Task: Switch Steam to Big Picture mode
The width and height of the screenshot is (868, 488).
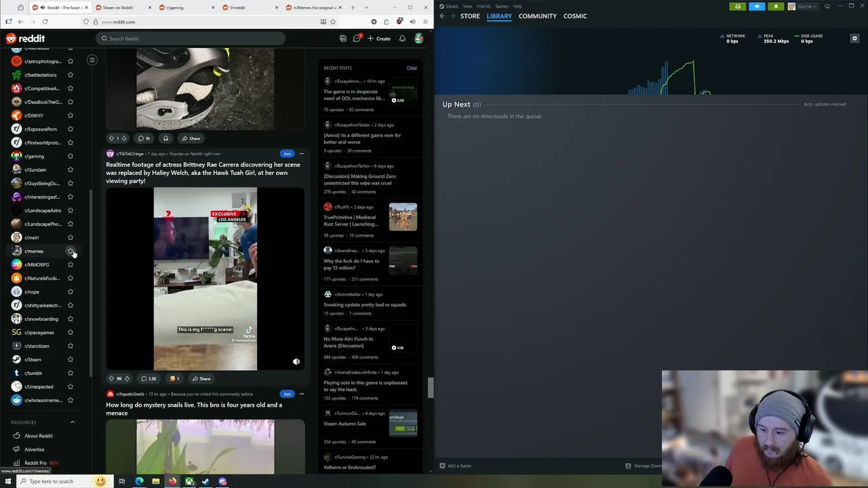Action: point(827,6)
